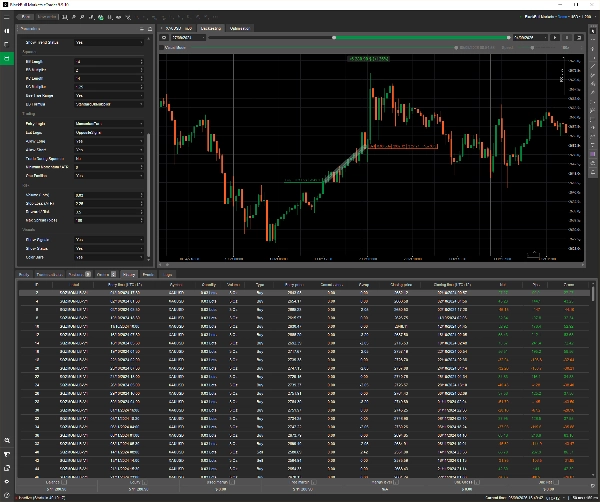Sort the history table by Entry time column
Image resolution: width=600 pixels, height=502 pixels.
125,285
